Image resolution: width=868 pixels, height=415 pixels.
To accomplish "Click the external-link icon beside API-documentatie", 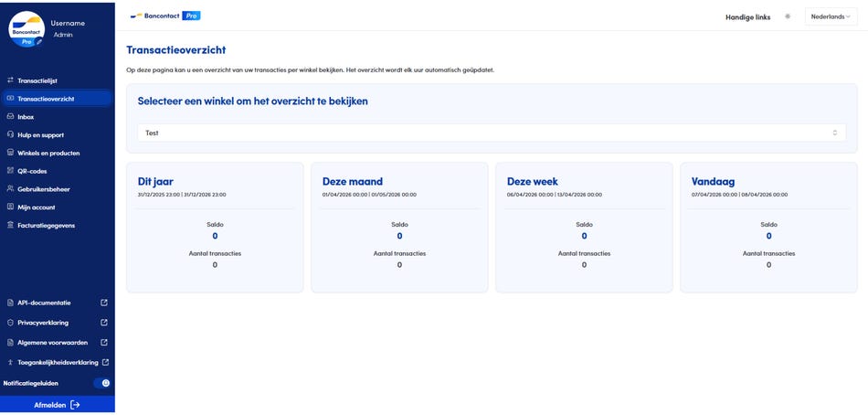I will 104,303.
